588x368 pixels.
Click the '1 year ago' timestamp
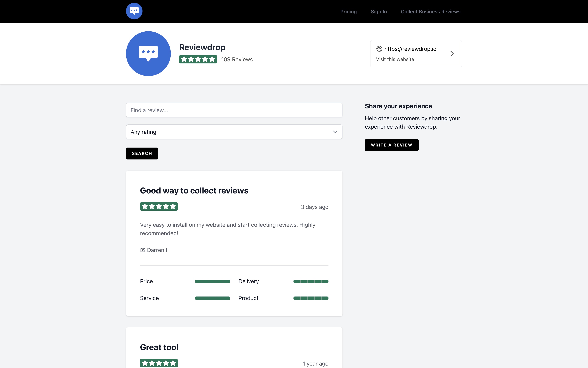click(x=315, y=364)
